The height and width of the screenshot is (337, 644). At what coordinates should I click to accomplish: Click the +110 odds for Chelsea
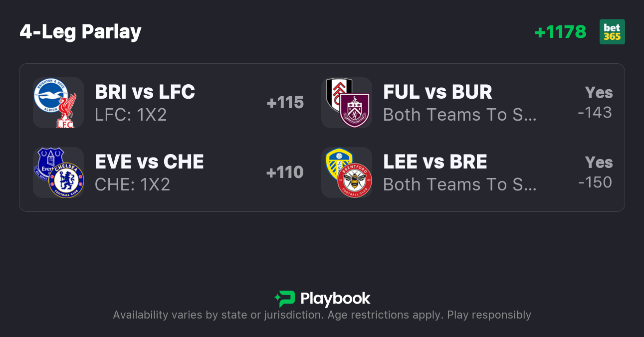[x=285, y=172]
